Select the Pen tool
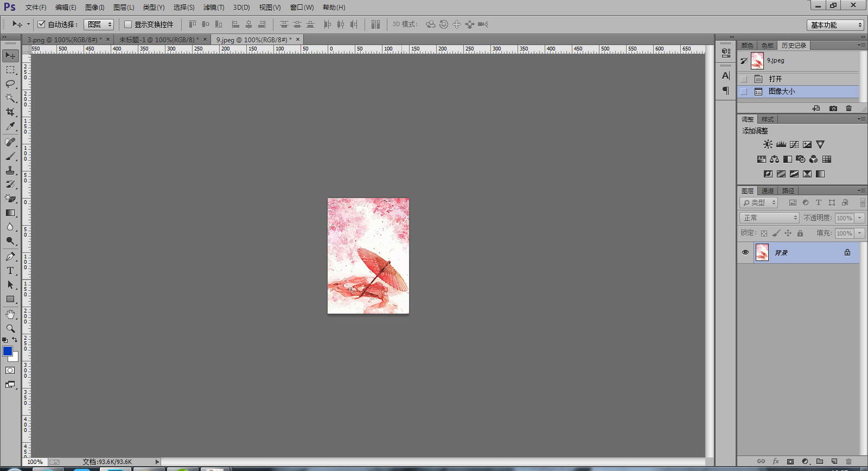Viewport: 868px width, 471px height. (x=10, y=257)
